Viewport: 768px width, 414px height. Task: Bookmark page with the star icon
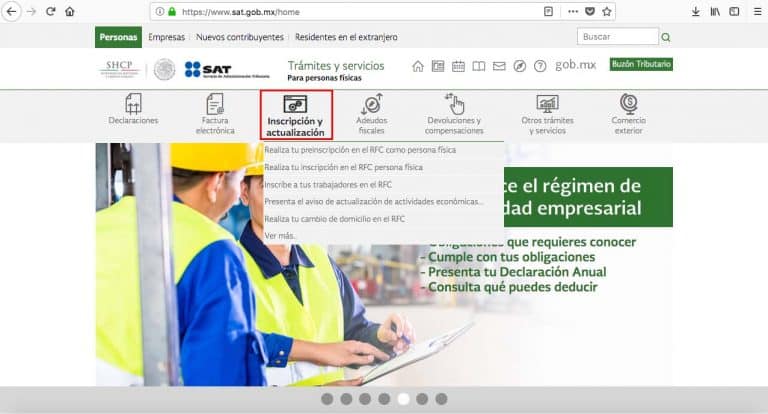coord(607,11)
